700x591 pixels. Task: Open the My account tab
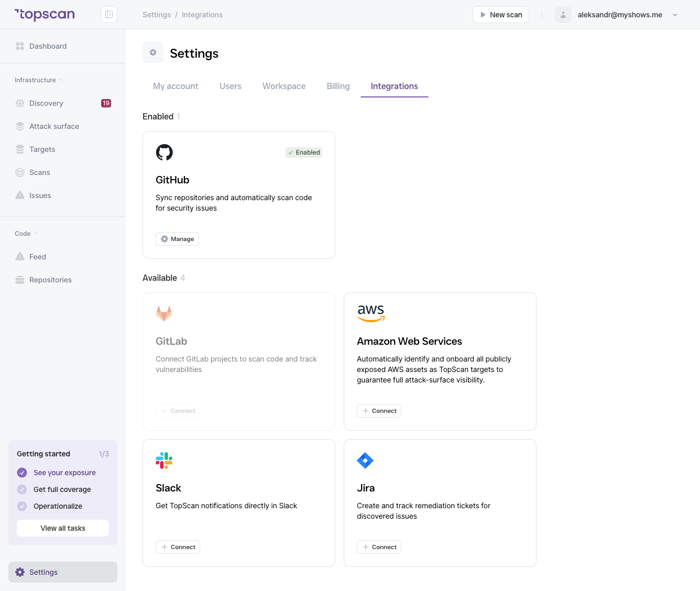176,86
